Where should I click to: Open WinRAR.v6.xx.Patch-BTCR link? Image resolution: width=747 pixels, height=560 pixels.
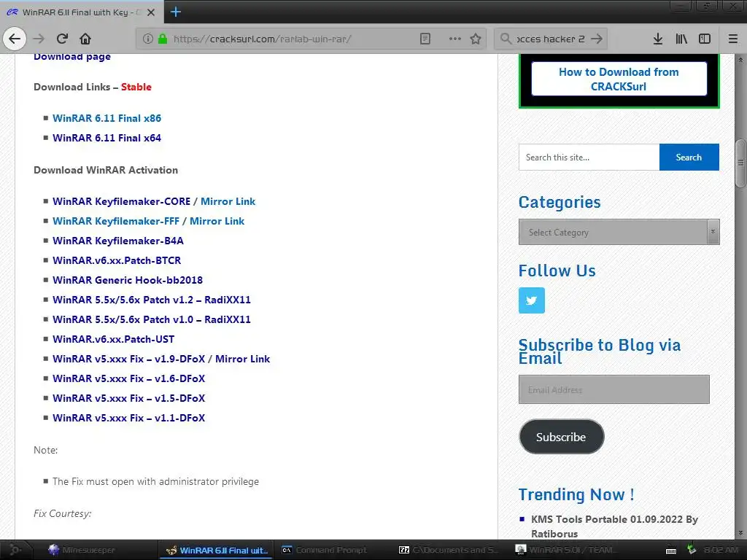click(x=117, y=260)
